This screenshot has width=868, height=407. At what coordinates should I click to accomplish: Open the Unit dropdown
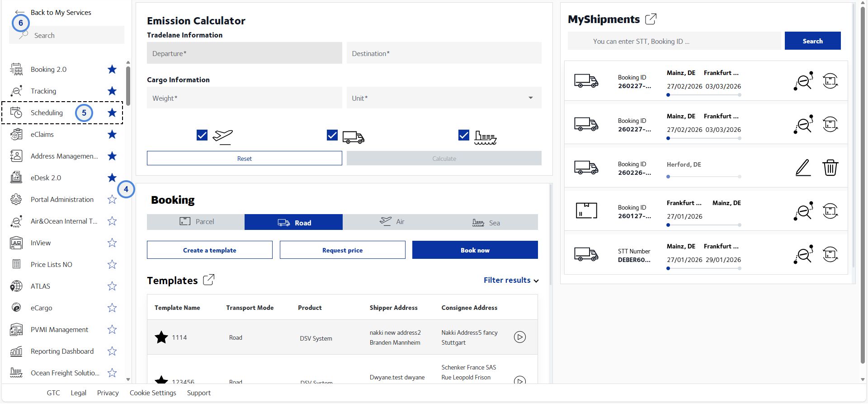(x=444, y=98)
